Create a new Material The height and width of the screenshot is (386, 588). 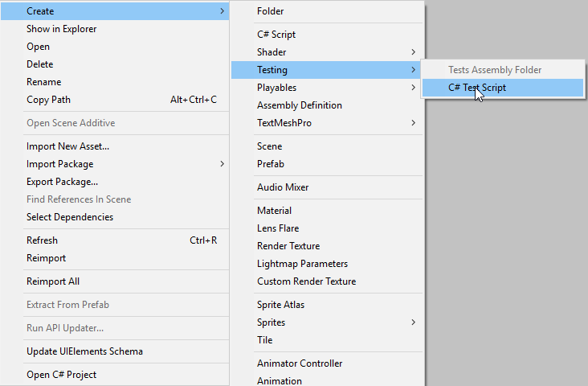click(327, 211)
